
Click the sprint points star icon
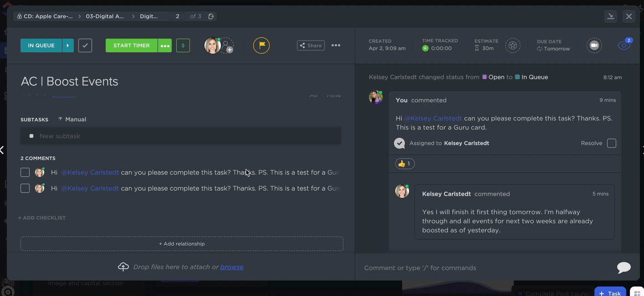513,45
